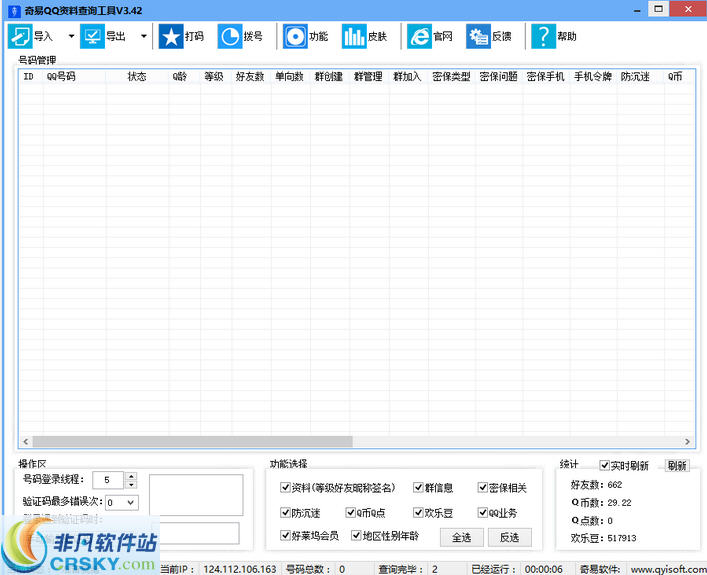The image size is (707, 575).
Task: Click the Q币 column header
Action: click(679, 77)
